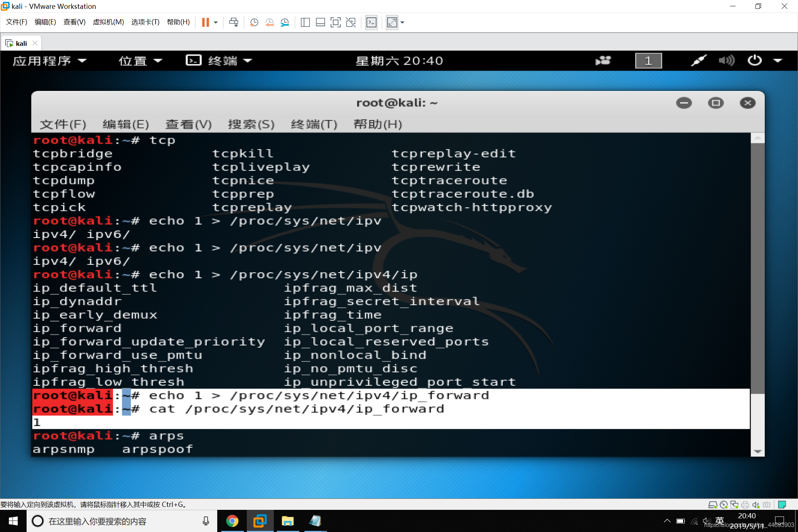
Task: Pause the virtual machine
Action: pos(205,23)
